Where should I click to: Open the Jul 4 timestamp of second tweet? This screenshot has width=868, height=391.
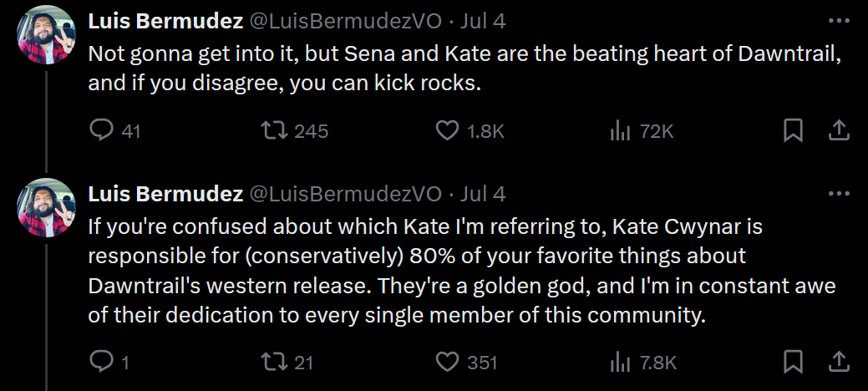click(x=483, y=194)
